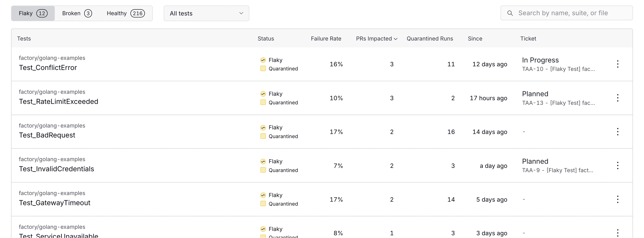Click the Quarantined square icon for Test_InvalidCredentials
Viewport: 644px width, 238px height.
click(263, 170)
